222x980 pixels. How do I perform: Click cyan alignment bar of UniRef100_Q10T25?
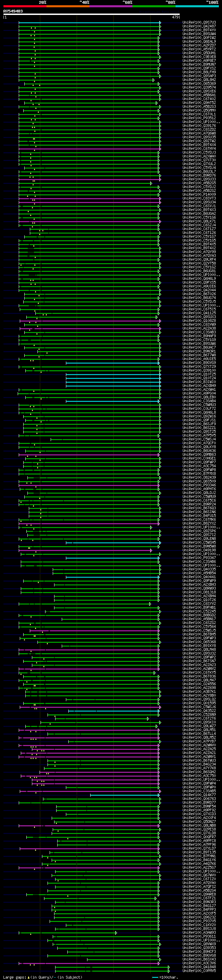(113, 374)
